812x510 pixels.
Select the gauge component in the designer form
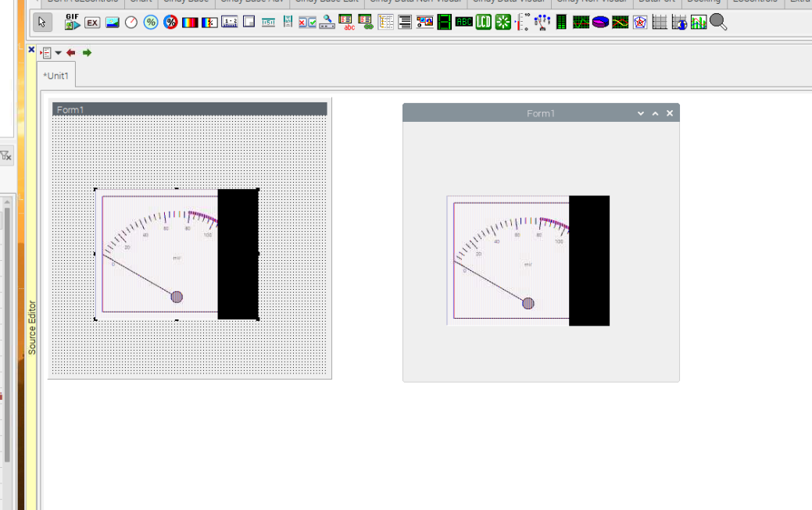coord(177,255)
